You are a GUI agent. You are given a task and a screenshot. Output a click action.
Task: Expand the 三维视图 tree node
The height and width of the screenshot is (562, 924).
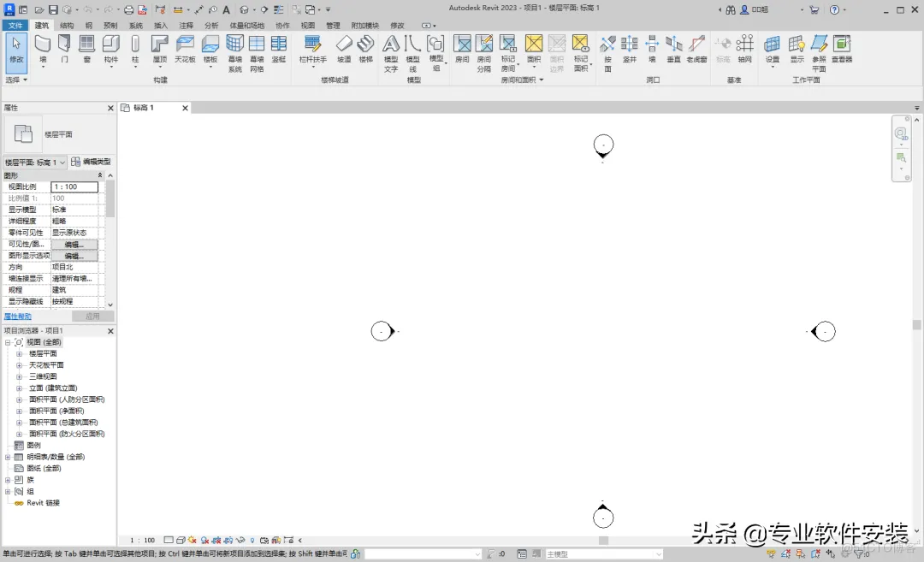[19, 376]
